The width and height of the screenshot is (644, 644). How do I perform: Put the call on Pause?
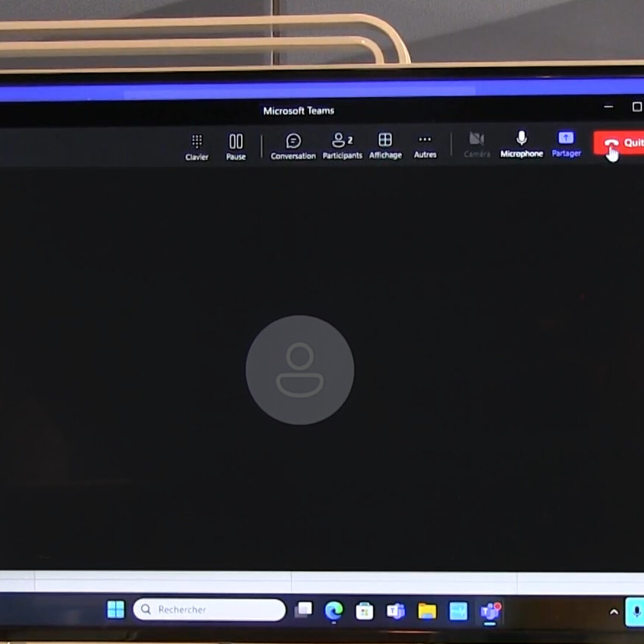[x=236, y=146]
